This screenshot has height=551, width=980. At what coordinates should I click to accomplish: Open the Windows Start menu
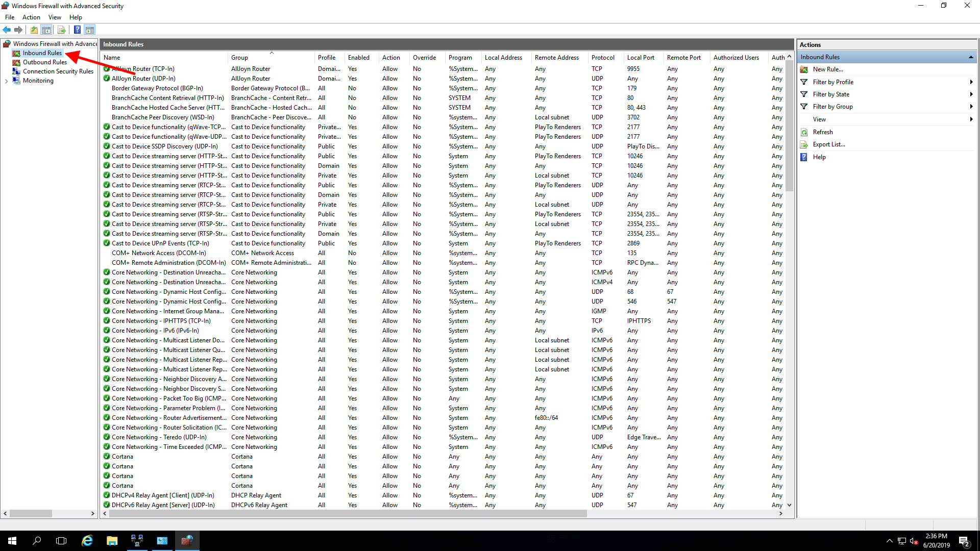12,541
